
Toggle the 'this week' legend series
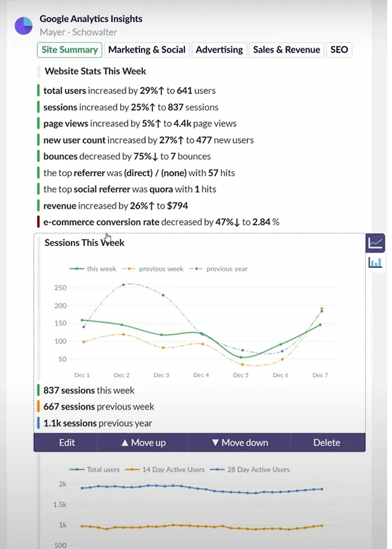point(92,269)
